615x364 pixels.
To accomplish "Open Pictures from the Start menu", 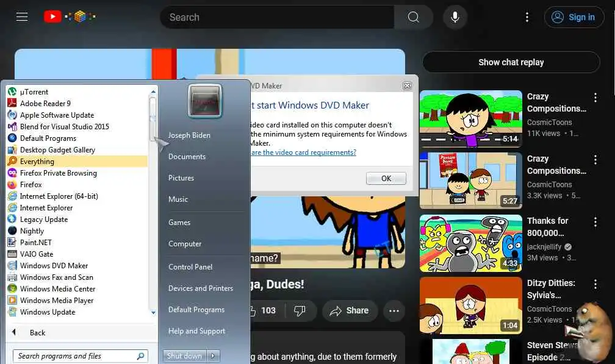I will coord(181,178).
